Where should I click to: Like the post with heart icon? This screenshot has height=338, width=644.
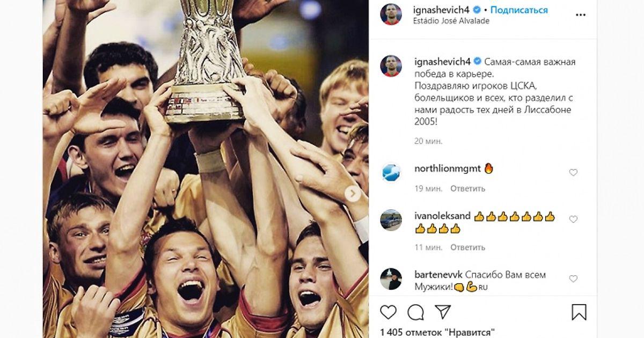tap(388, 312)
